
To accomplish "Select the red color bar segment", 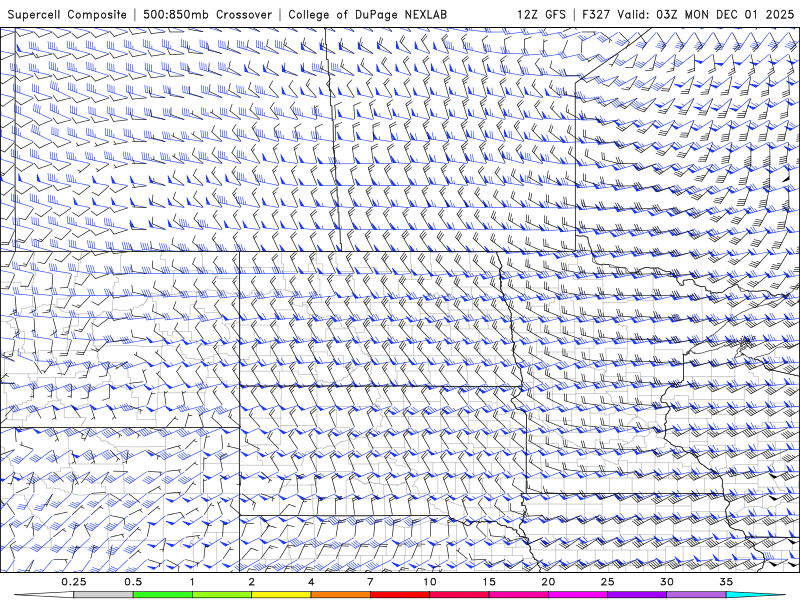I will 399,595.
